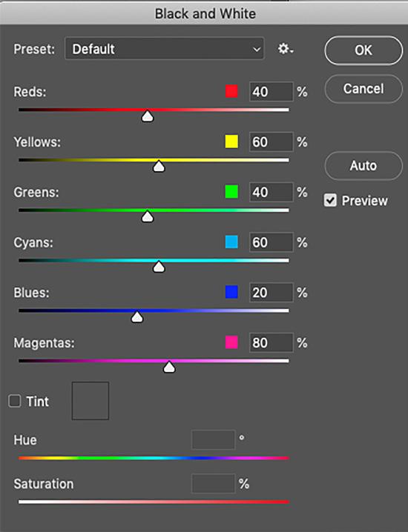This screenshot has height=532, width=408.
Task: Click the Magentas slider handle
Action: (x=169, y=368)
